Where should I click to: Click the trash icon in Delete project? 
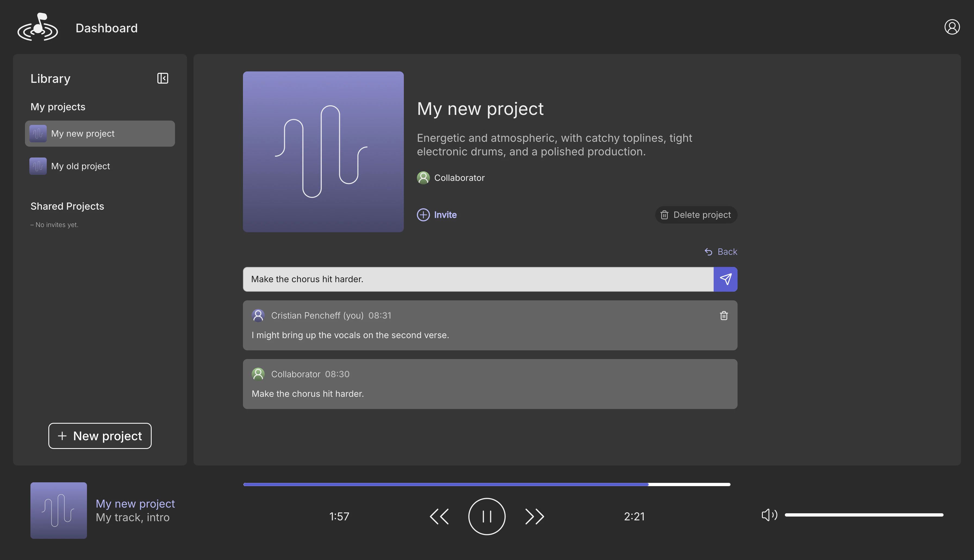664,215
